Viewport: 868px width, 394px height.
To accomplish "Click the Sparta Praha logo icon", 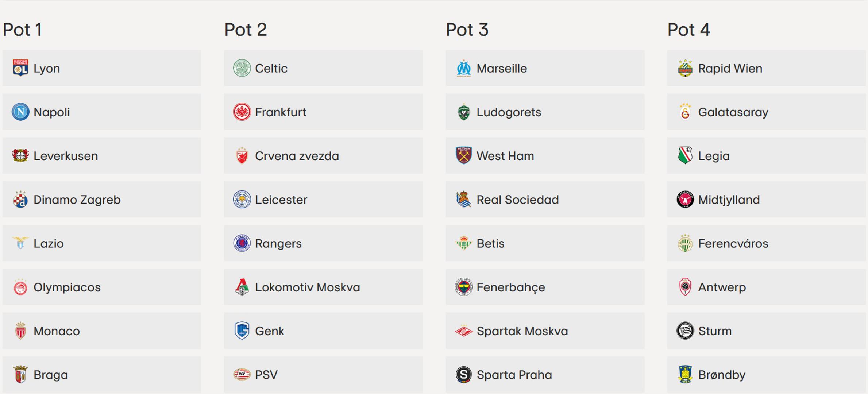I will 464,375.
